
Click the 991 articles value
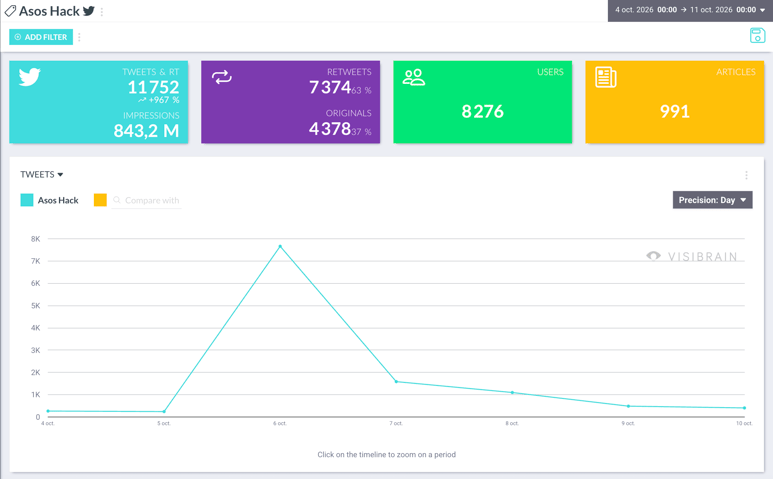point(675,111)
